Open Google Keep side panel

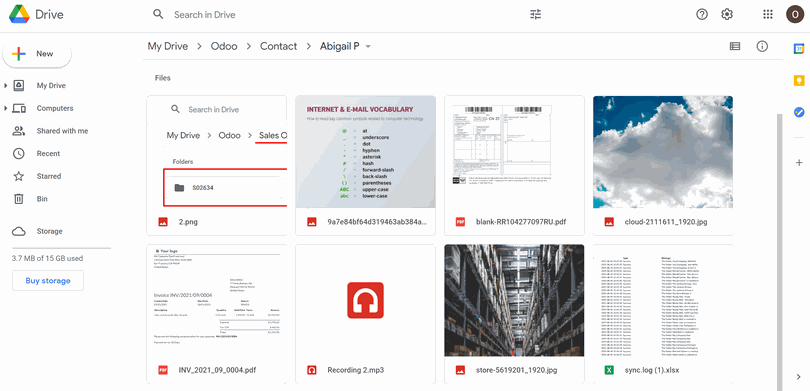(x=799, y=80)
